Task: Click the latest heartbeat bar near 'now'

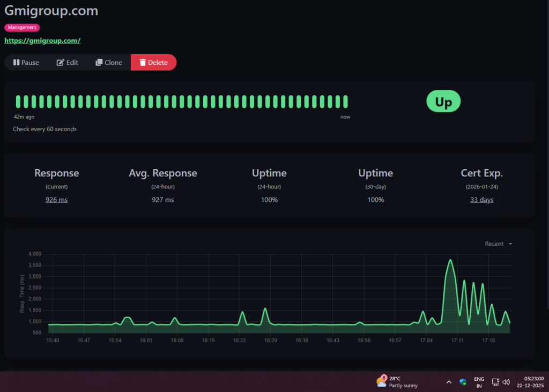Action: [x=346, y=102]
